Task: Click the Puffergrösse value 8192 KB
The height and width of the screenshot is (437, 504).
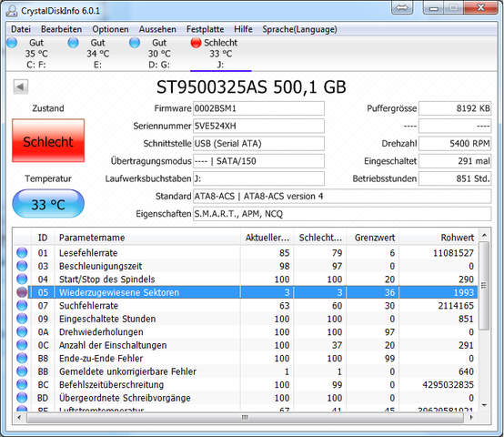Action: (455, 108)
